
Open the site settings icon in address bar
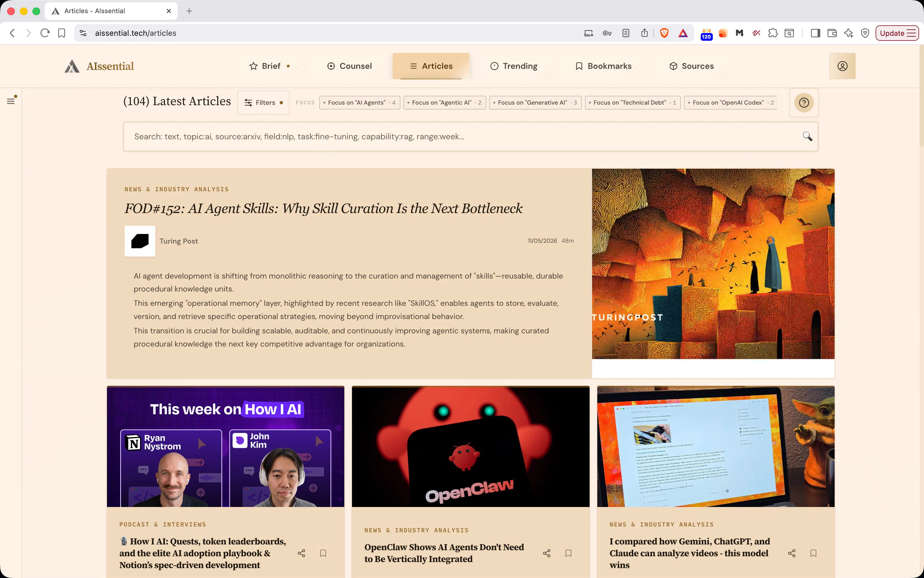pos(83,33)
